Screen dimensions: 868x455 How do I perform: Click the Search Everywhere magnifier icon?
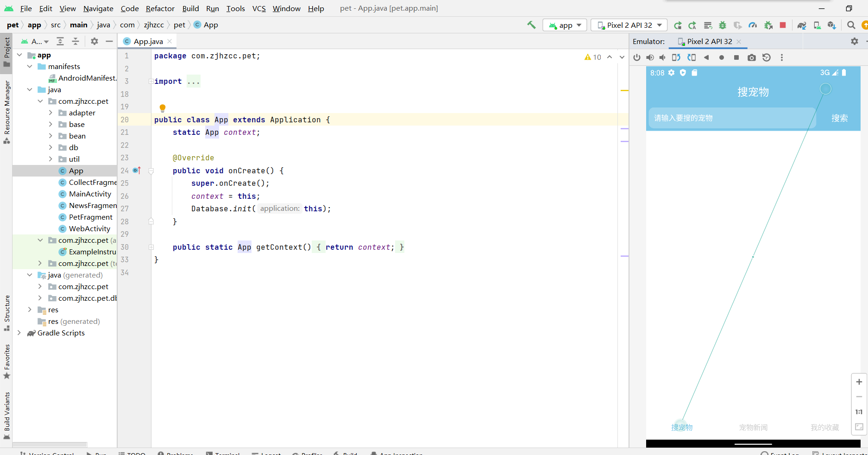851,25
